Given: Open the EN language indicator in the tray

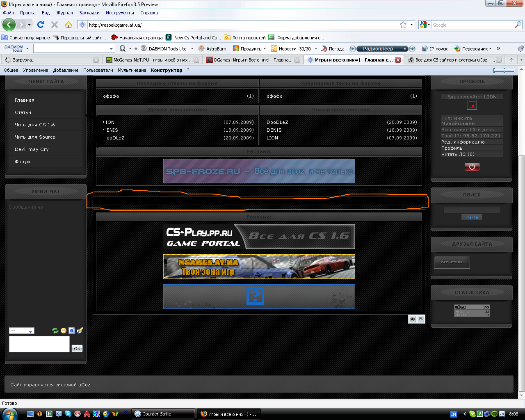Looking at the screenshot, I should click(x=453, y=414).
